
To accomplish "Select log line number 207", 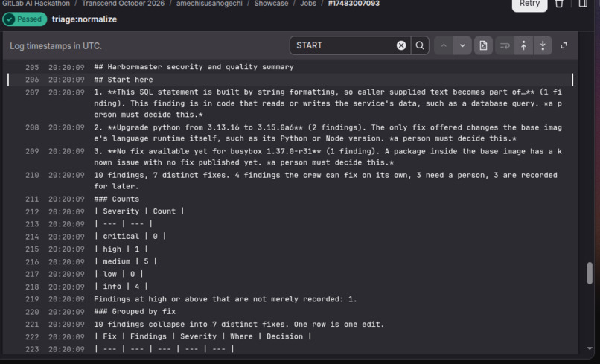I will [32, 92].
